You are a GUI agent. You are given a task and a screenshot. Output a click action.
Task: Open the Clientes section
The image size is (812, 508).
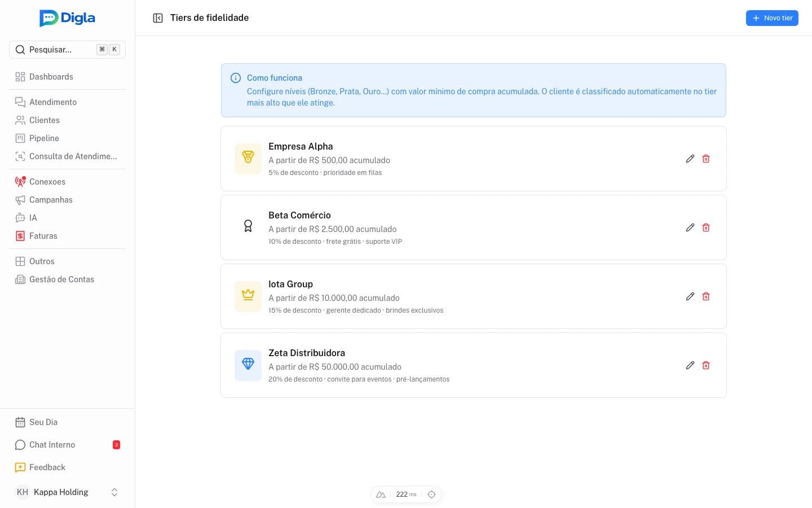[x=68, y=120]
